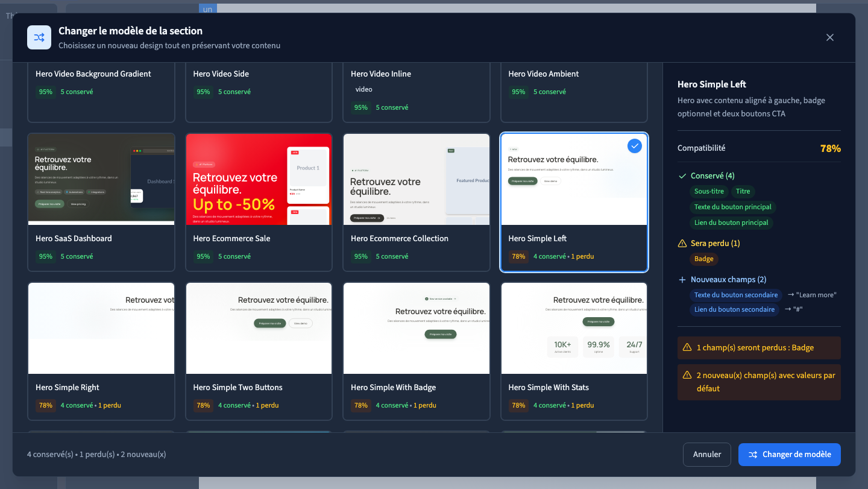Choose the Hero Simple Two Buttons preview

click(259, 328)
